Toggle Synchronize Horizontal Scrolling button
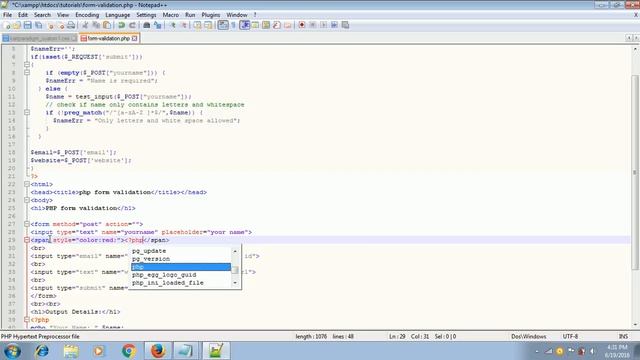Screen dimensions: 640x360 208,25
